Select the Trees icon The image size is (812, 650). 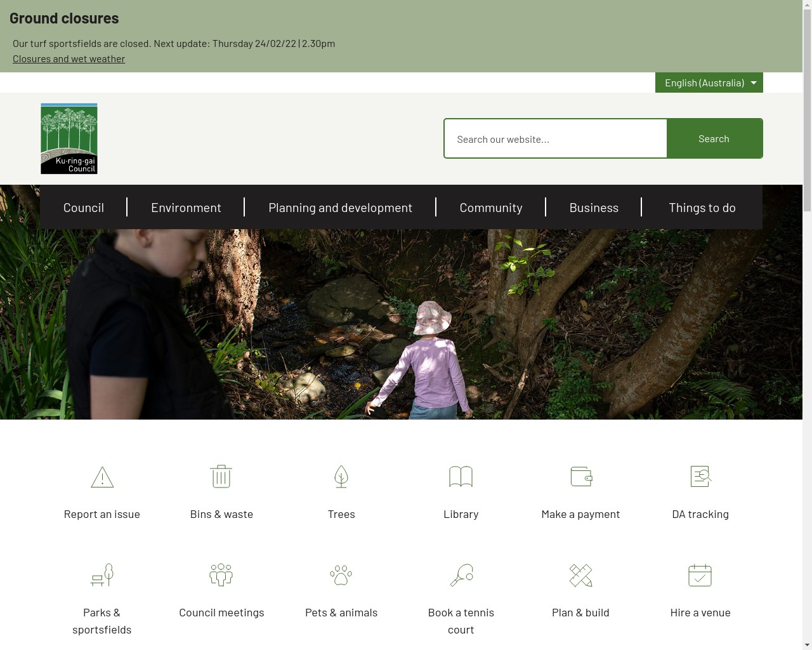click(x=341, y=477)
